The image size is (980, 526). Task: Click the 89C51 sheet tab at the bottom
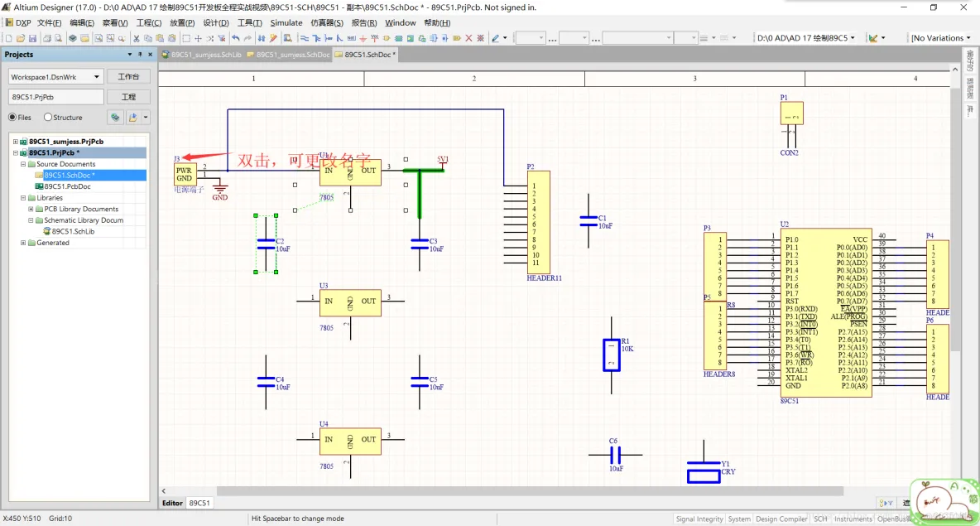tap(199, 503)
